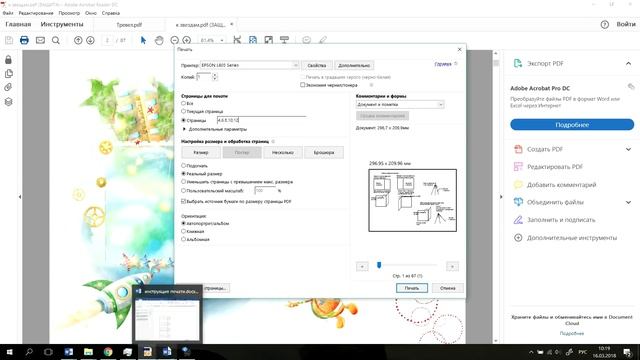640x360 pixels.
Task: Enable the Save ink/toner checkbox
Action: point(302,85)
